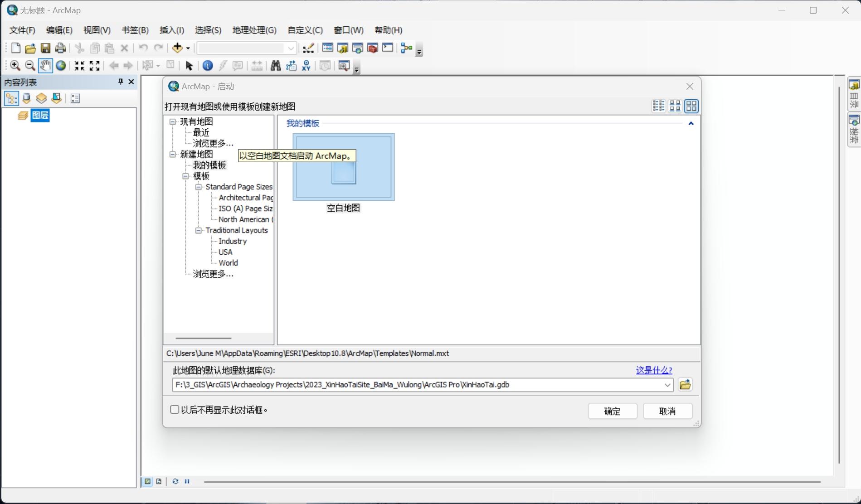Select the 图层 data frame in TOC
This screenshot has height=504, width=861.
tap(40, 115)
